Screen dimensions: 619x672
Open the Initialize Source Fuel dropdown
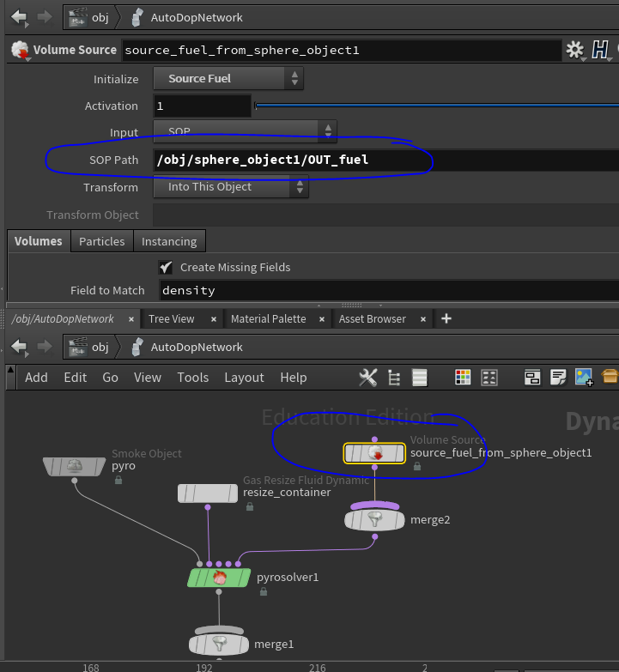[x=228, y=79]
